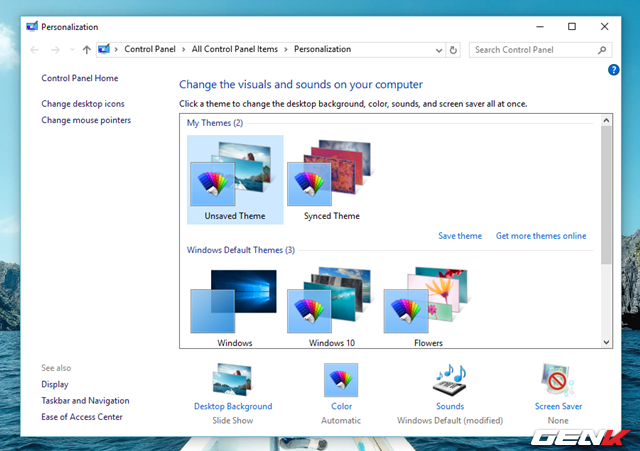Click the None screen saver text
This screenshot has width=640, height=451.
[558, 420]
